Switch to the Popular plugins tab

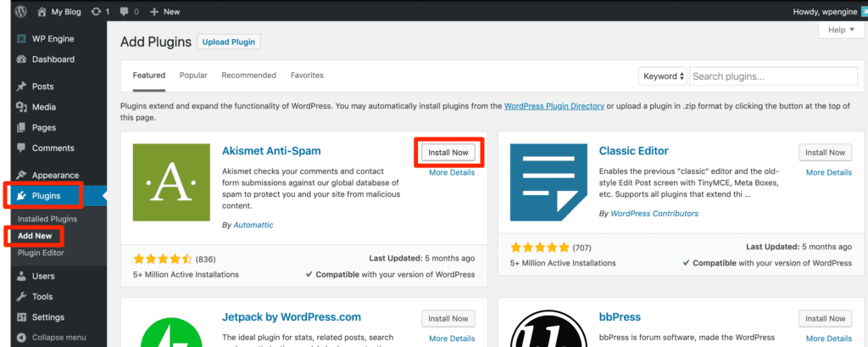tap(193, 76)
